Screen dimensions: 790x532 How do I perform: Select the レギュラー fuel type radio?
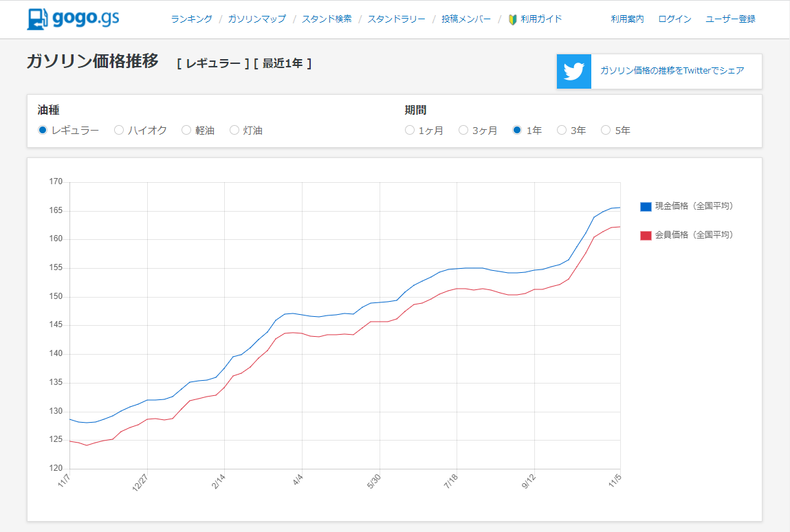coord(43,130)
